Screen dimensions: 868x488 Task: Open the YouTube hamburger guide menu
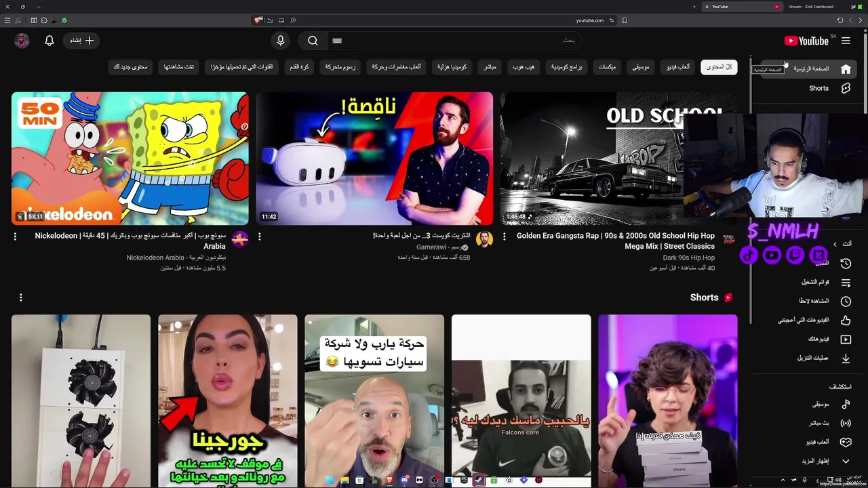(x=846, y=41)
